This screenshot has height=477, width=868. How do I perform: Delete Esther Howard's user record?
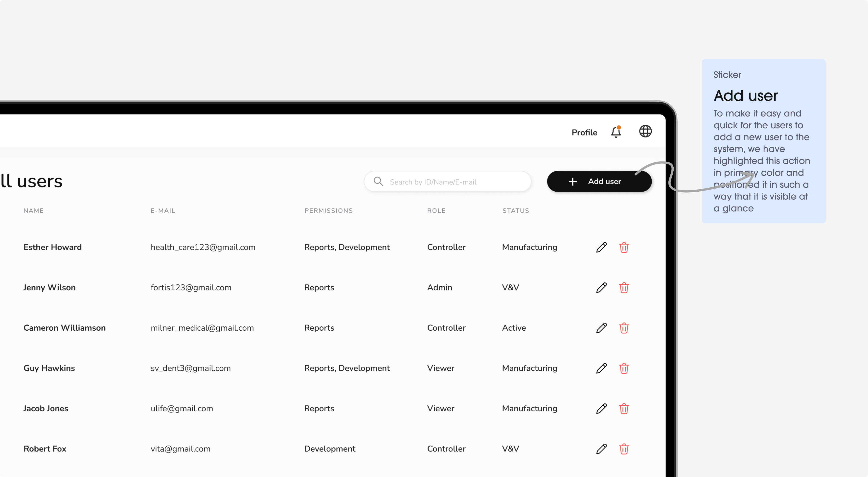624,247
